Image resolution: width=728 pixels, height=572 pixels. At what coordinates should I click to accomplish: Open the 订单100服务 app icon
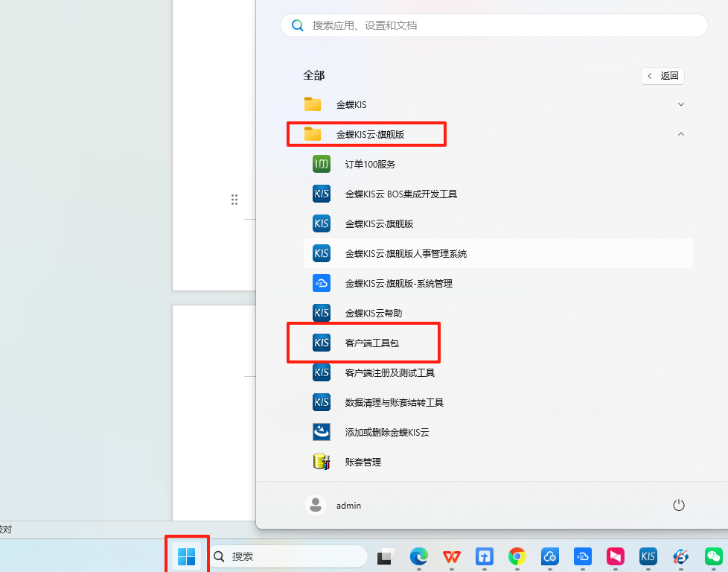pos(322,164)
